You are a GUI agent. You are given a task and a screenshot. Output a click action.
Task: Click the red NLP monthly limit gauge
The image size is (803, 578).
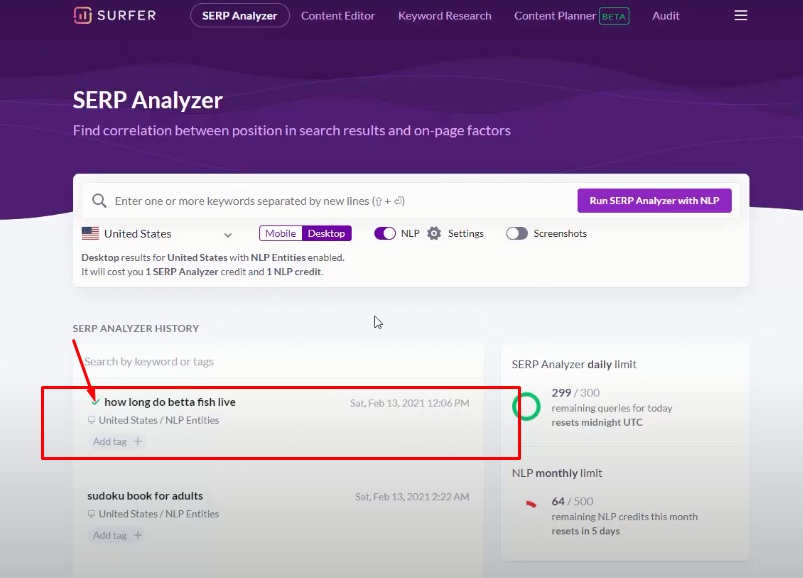[531, 504]
